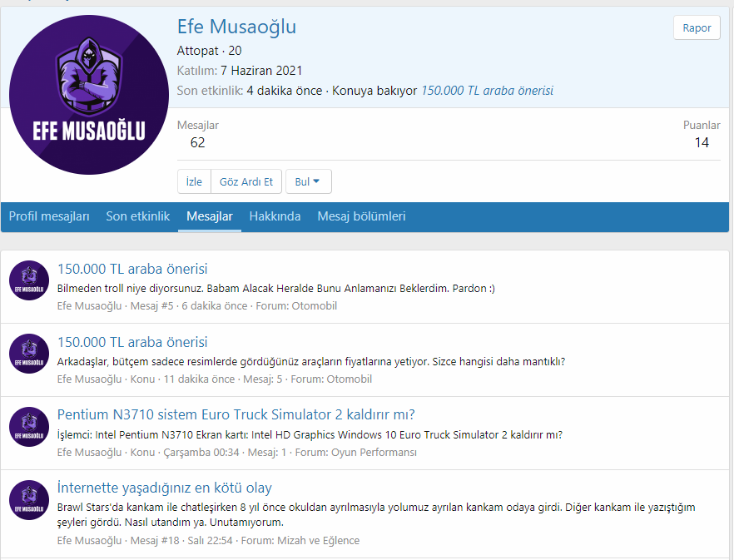Click the 'İşlemci: Intel Pentium N3710' snippet text
The image size is (734, 560).
tap(310, 434)
